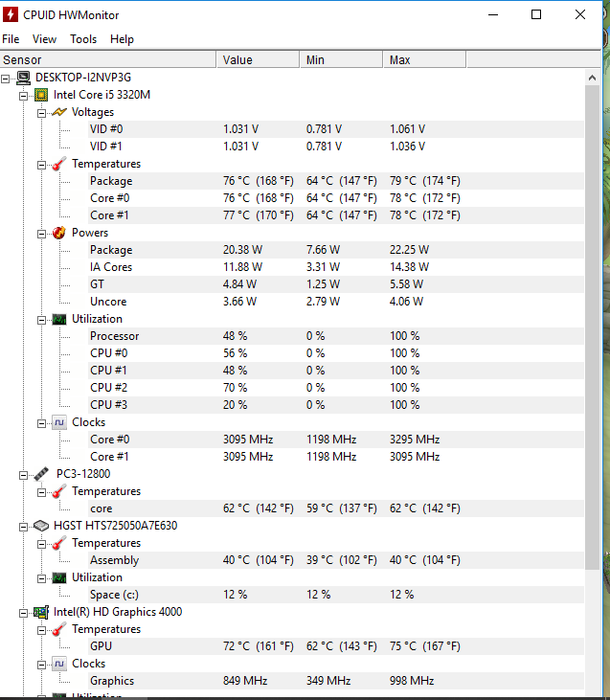Viewport: 610px width, 700px height.
Task: Select the Core #0 clock row
Action: click(336, 440)
